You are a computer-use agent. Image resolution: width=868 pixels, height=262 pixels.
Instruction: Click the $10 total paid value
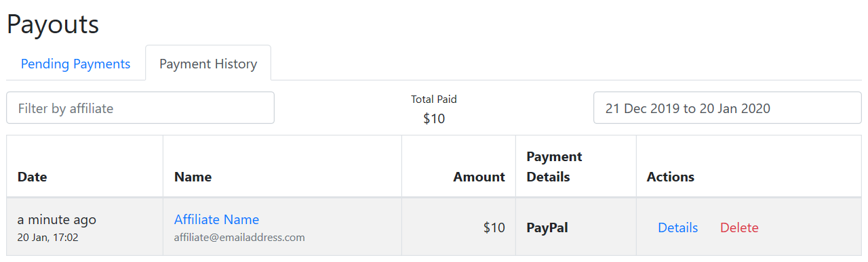click(434, 118)
